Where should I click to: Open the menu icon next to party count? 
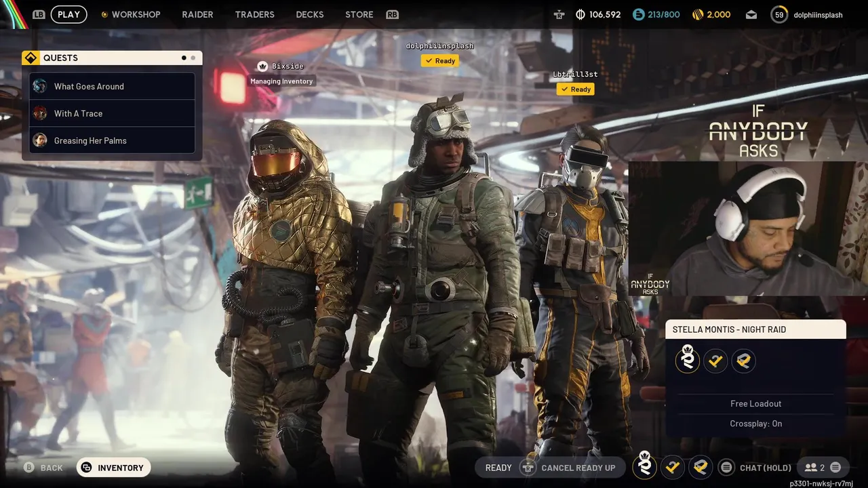835,467
